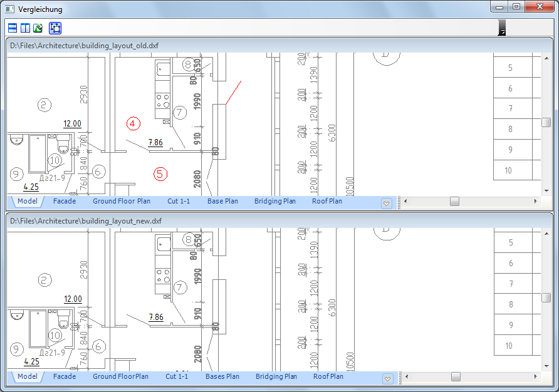559x392 pixels.
Task: Expand the tab list in old file pane
Action: [x=387, y=203]
